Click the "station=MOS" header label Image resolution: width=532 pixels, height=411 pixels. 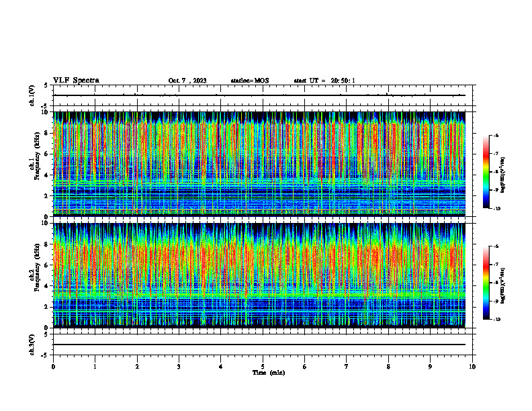250,81
